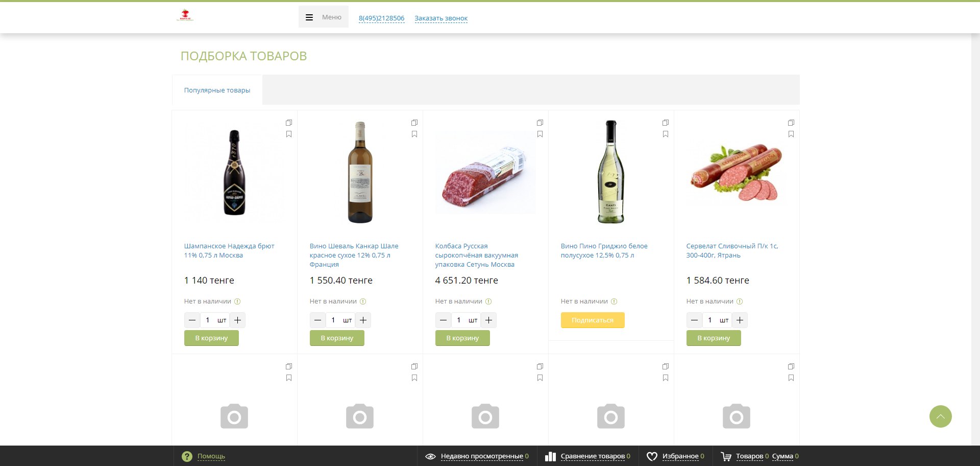Open Сравнение товаров in bottom bar
The height and width of the screenshot is (466, 980).
593,456
